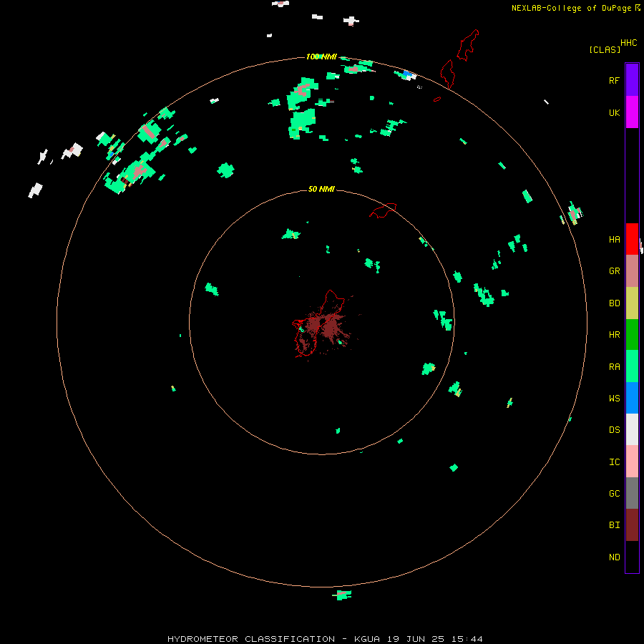Click the BI legend label

pyautogui.click(x=614, y=525)
